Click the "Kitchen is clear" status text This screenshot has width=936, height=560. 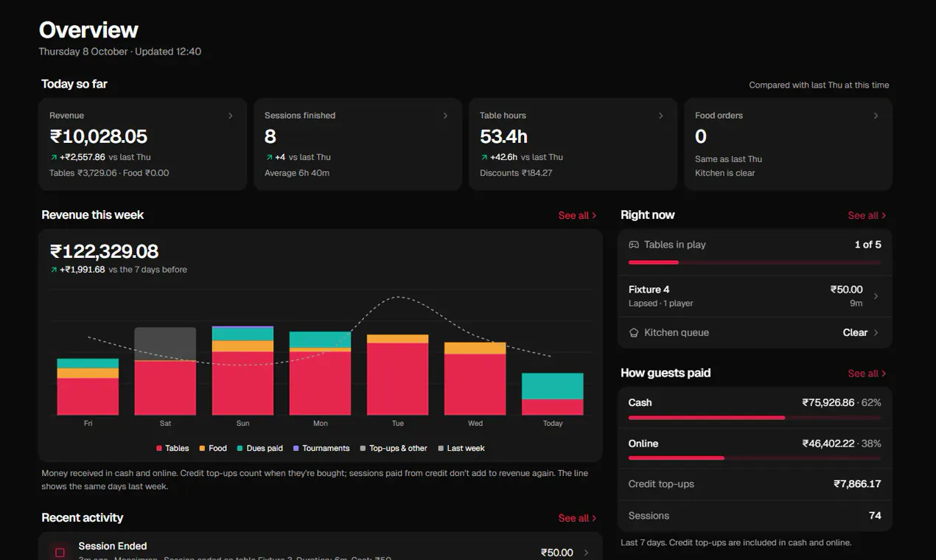725,173
